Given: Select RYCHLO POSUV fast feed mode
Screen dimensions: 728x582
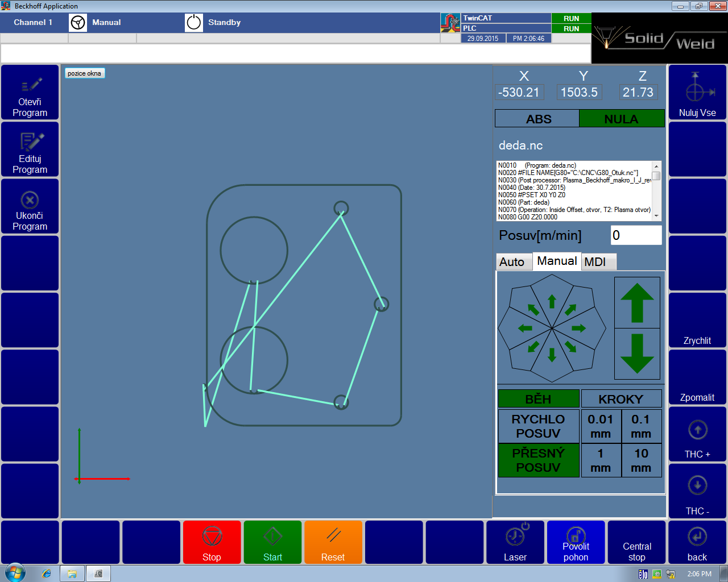Looking at the screenshot, I should (x=538, y=426).
